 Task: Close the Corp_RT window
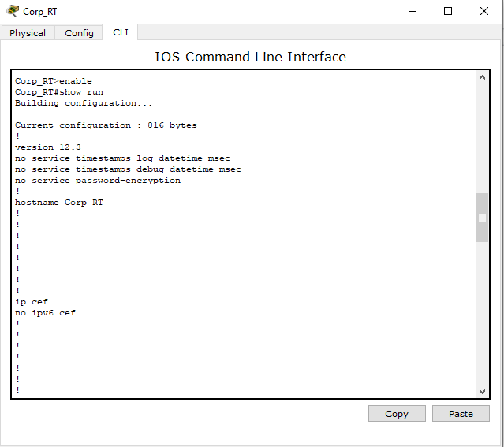tap(484, 11)
